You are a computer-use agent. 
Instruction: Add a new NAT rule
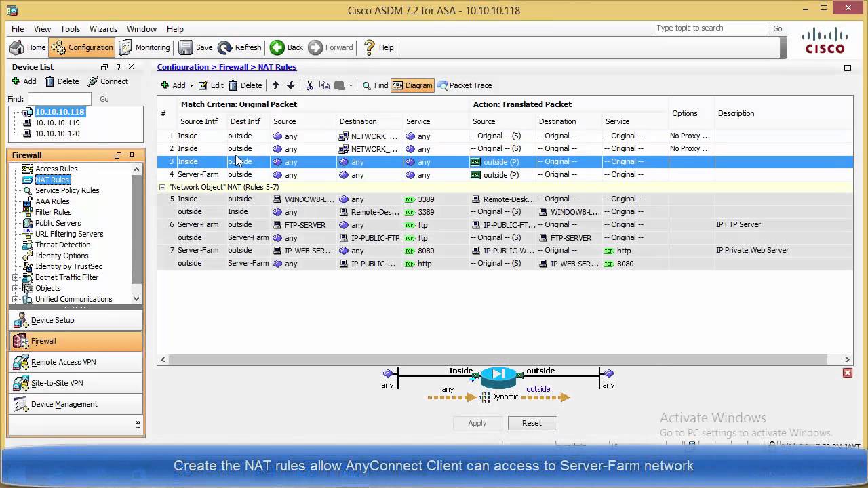click(173, 85)
